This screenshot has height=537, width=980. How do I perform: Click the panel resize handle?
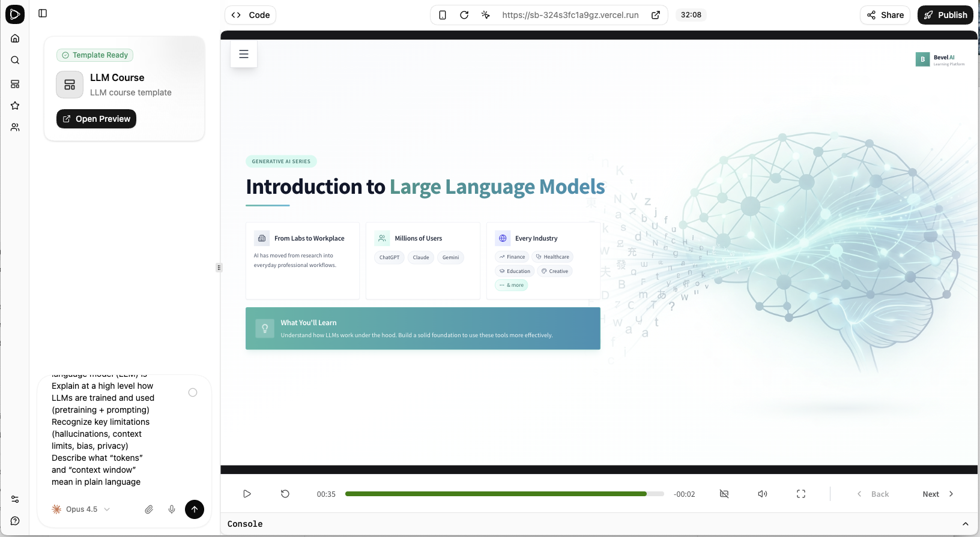pyautogui.click(x=219, y=268)
